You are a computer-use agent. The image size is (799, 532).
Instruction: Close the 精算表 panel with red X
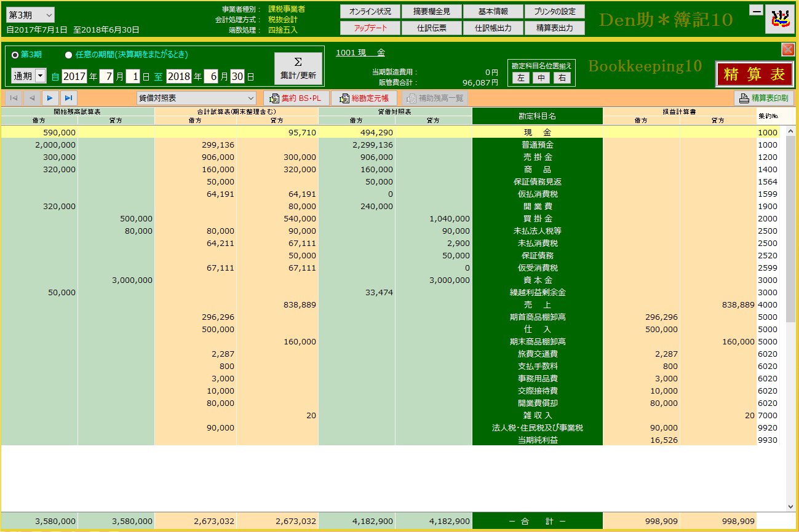(787, 50)
